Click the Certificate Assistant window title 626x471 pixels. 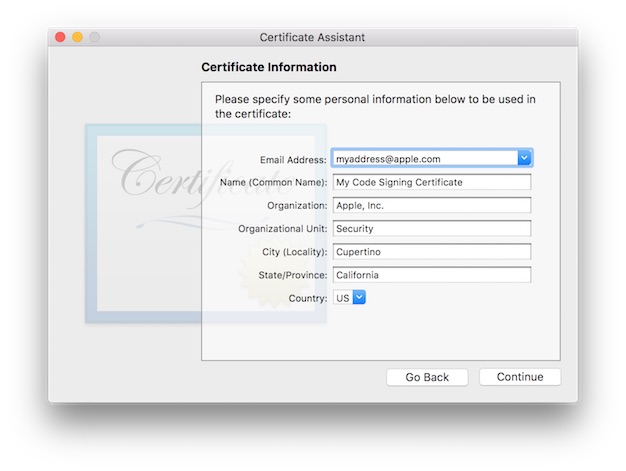pos(312,37)
